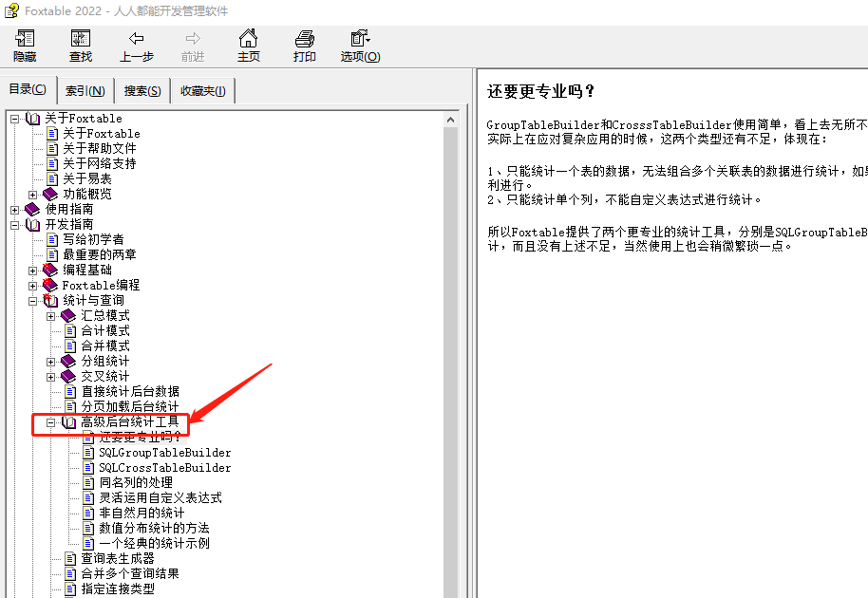The width and height of the screenshot is (868, 598).
Task: Click the page icon of SQLCrossTableBuilder
Action: click(88, 467)
